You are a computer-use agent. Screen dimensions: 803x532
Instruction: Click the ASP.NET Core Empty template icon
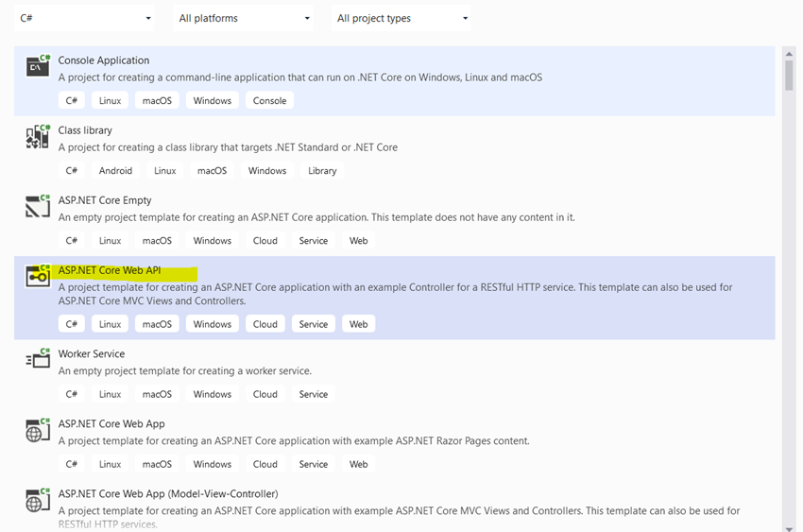38,206
